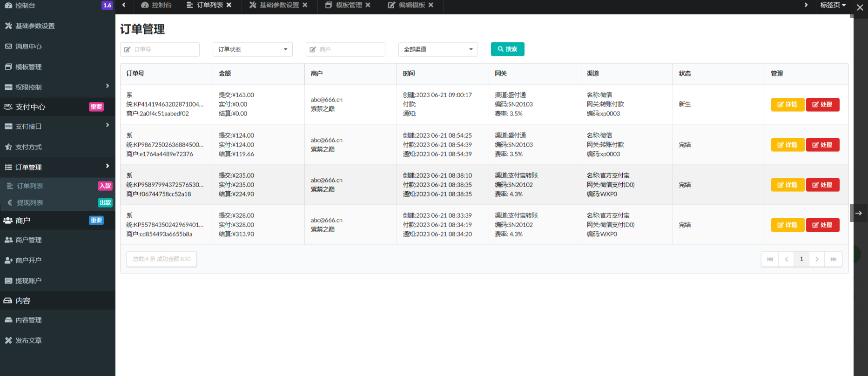This screenshot has height=376, width=868.
Task: Go to the first page of results
Action: pyautogui.click(x=770, y=259)
